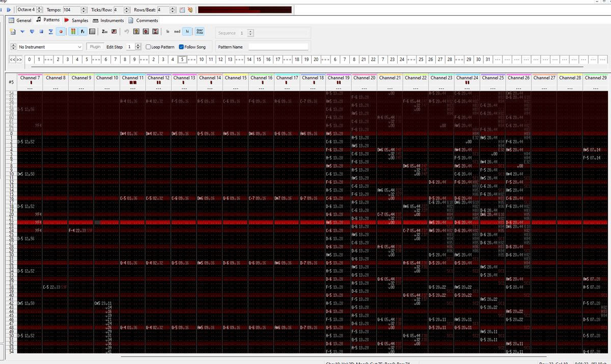
Task: Click the palette icon beside the VU meter
Action: (x=190, y=10)
